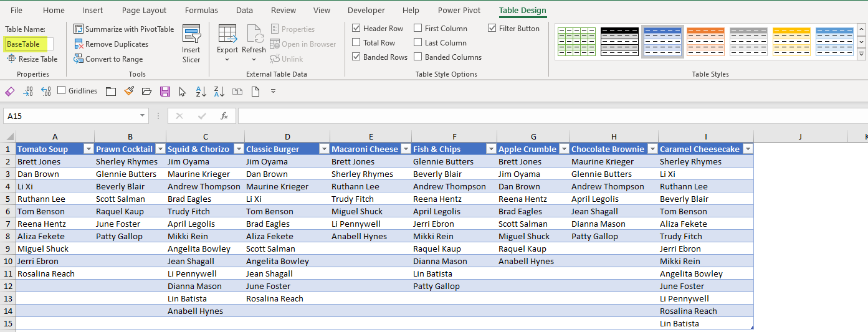Screen dimensions: 868x332
Task: Click the purple eraser Clear icon
Action: [x=9, y=92]
